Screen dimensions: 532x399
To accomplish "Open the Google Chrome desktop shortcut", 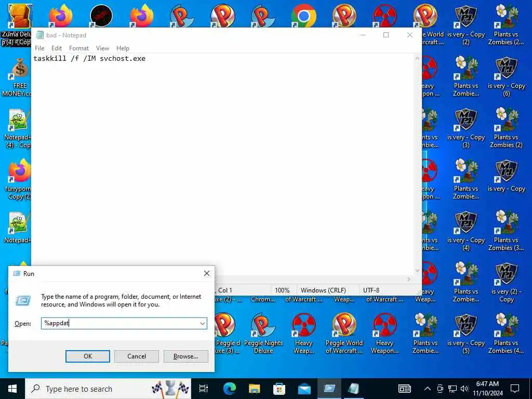I will 303,16.
